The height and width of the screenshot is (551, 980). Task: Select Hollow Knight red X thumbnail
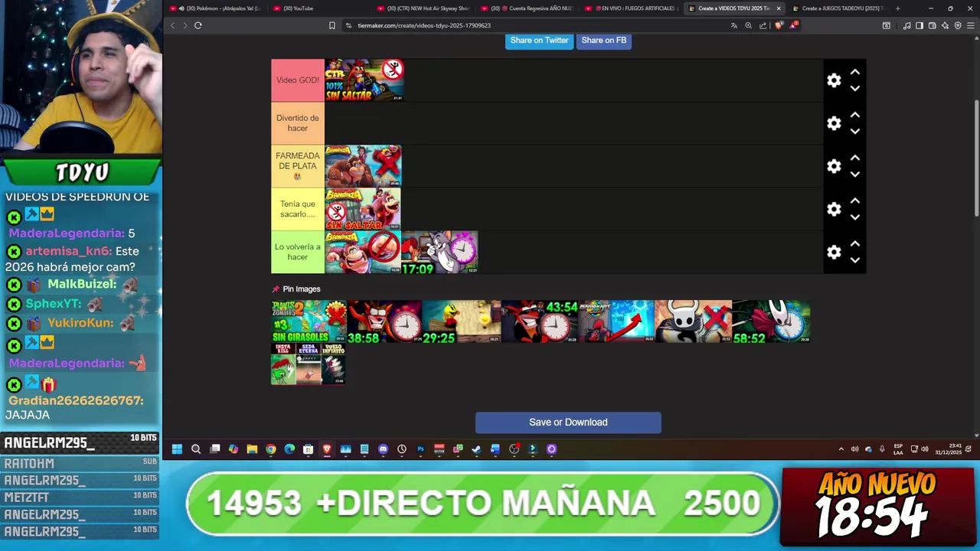click(694, 321)
